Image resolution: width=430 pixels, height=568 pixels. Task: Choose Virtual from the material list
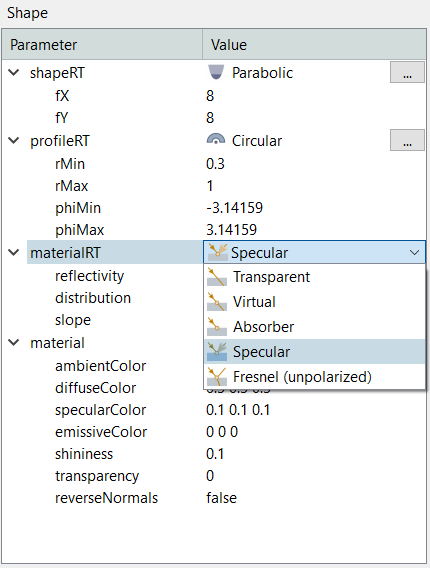pyautogui.click(x=314, y=302)
